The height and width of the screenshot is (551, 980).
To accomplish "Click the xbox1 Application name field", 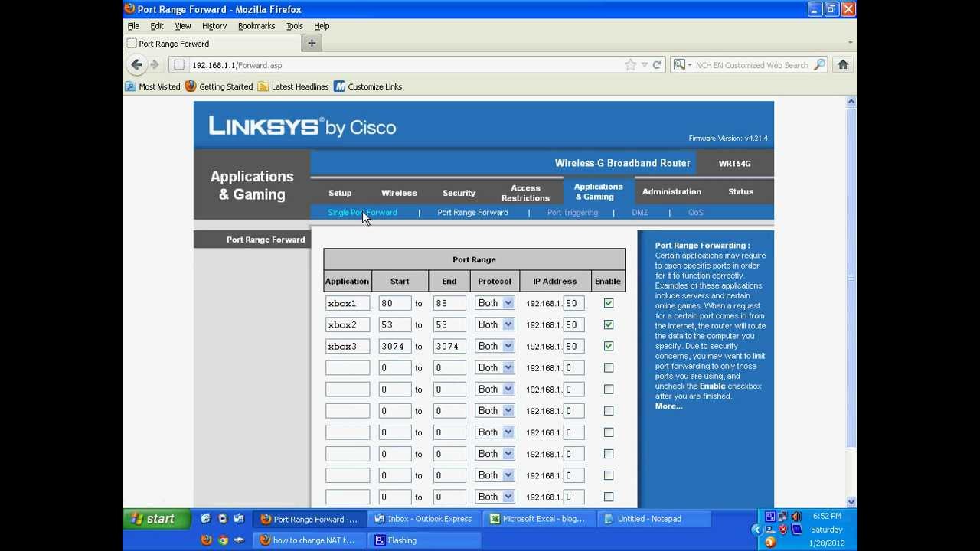I will point(348,303).
